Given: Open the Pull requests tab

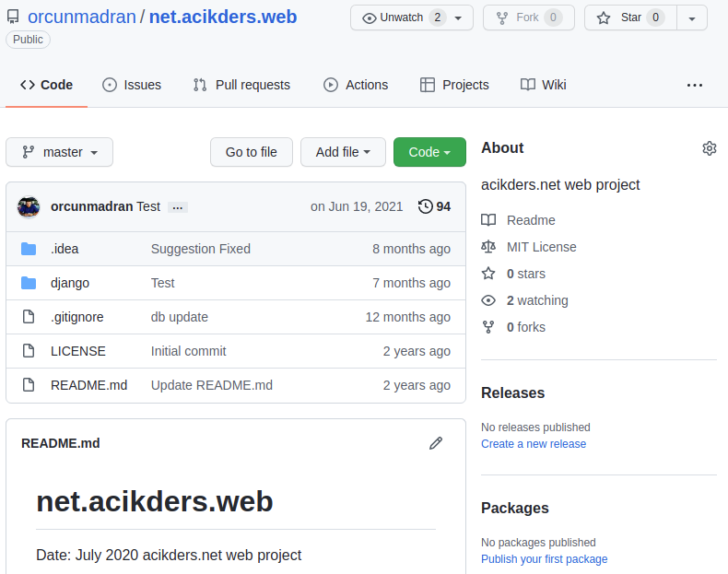Looking at the screenshot, I should point(241,85).
